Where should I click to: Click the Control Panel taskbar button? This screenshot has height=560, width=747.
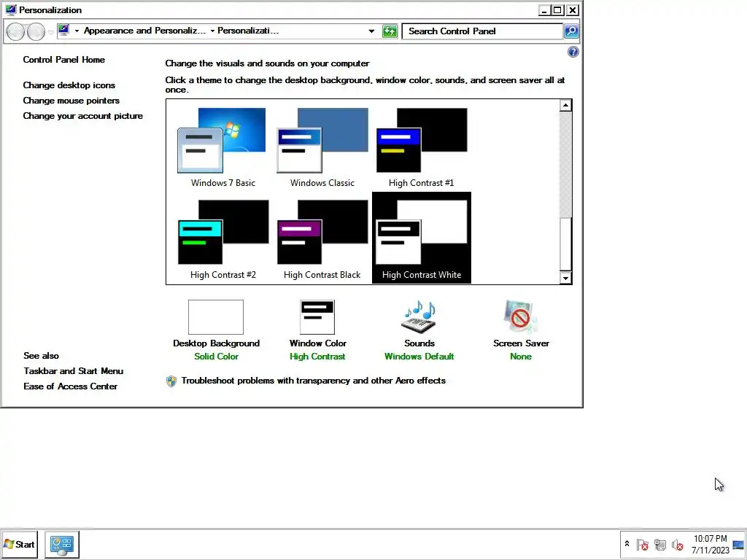click(62, 544)
